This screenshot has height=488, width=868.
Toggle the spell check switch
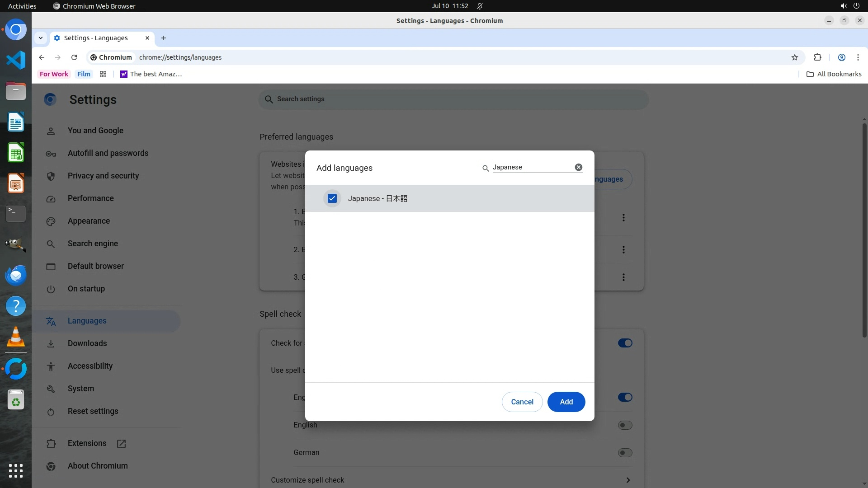625,343
